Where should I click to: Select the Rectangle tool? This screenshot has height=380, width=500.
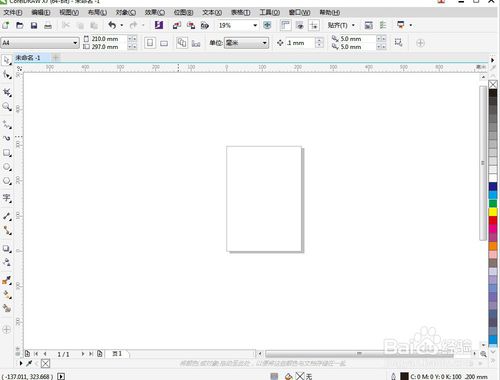(7, 153)
